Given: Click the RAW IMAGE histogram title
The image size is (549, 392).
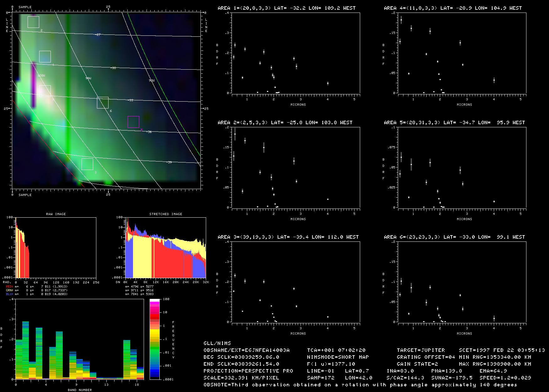Looking at the screenshot, I should click(56, 214).
